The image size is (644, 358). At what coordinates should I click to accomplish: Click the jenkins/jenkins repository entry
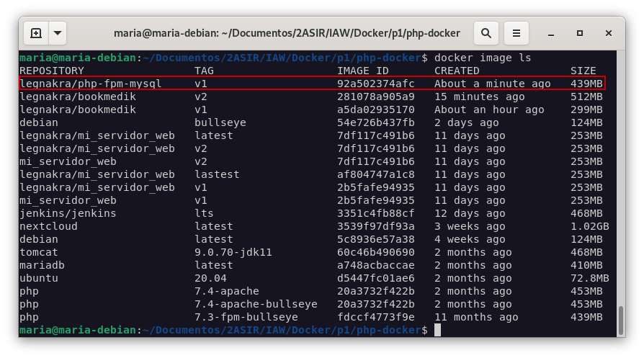[67, 213]
